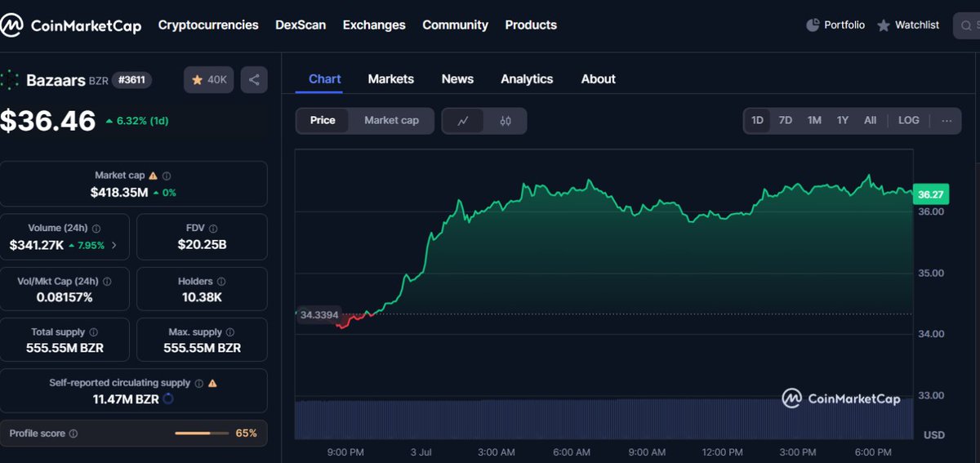Image resolution: width=980 pixels, height=463 pixels.
Task: Open the Exchanges menu
Action: click(x=374, y=25)
